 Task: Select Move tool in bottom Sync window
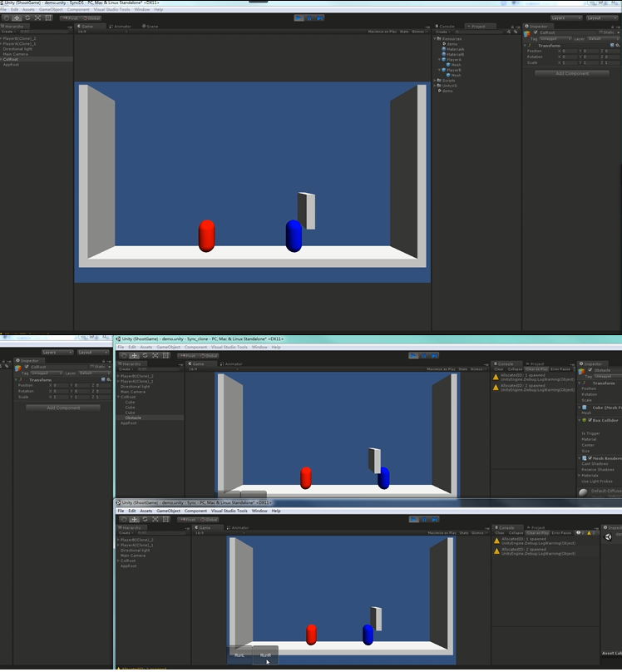[x=135, y=520]
